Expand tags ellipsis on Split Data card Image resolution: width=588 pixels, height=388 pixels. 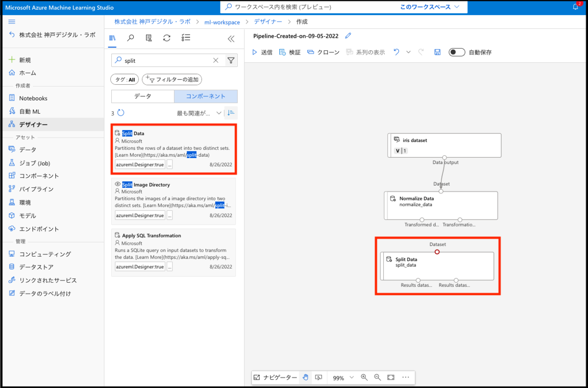coord(170,165)
